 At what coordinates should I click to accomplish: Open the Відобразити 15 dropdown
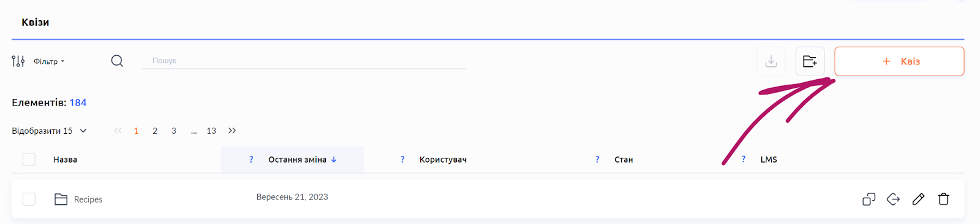pyautogui.click(x=50, y=131)
